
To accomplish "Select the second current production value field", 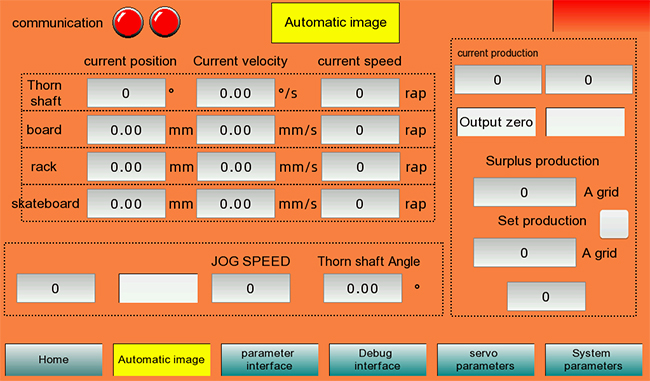I will click(x=589, y=80).
